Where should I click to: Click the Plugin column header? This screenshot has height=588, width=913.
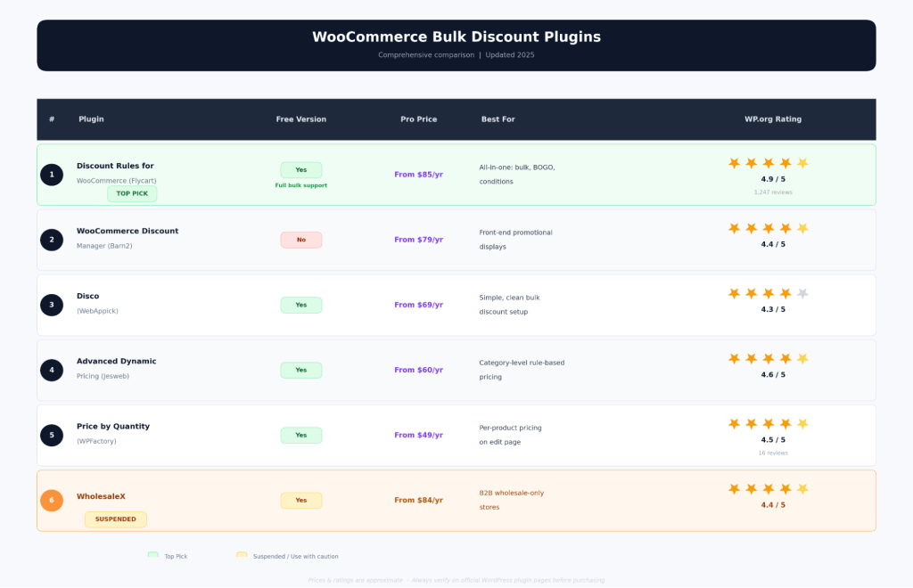tap(91, 118)
